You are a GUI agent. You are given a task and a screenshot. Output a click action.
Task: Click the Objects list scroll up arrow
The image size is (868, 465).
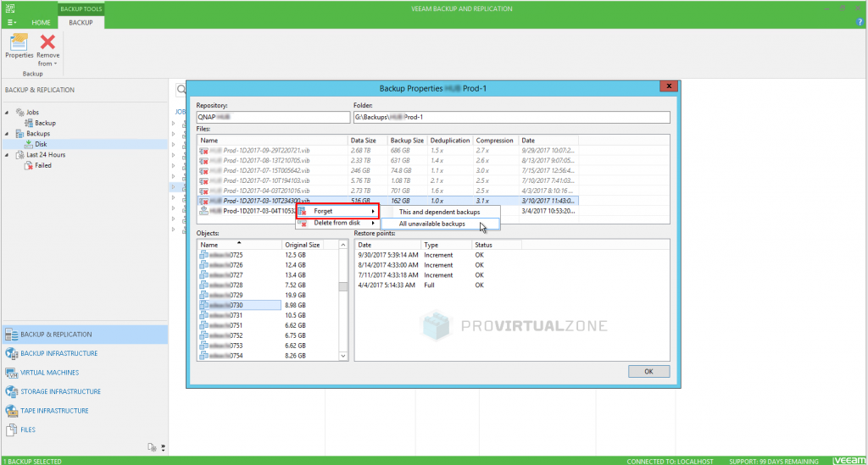coord(343,245)
